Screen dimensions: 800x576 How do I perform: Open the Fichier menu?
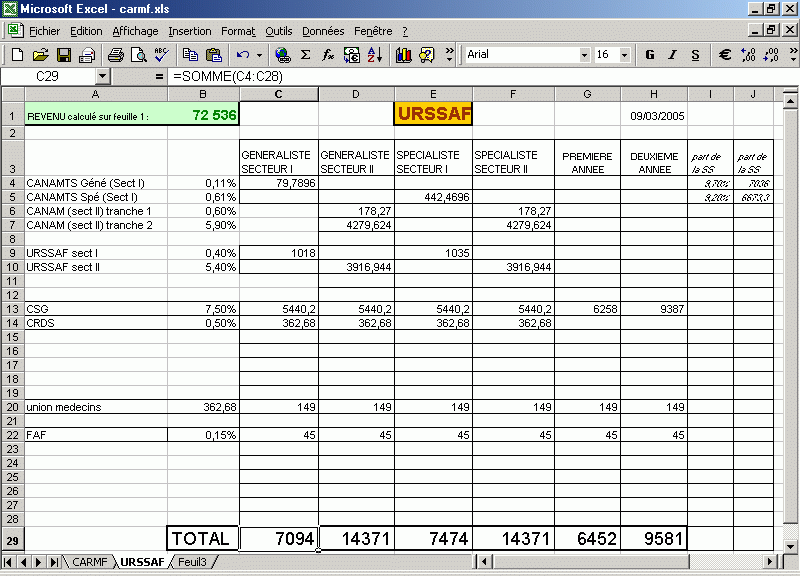pyautogui.click(x=44, y=31)
